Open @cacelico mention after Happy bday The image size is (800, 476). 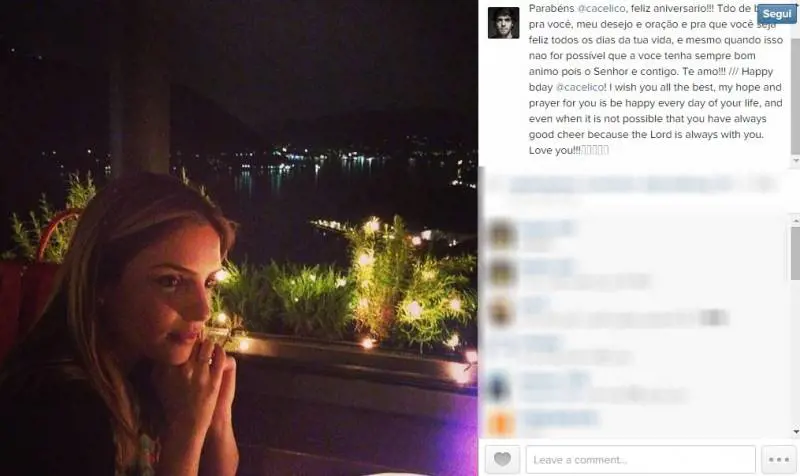click(x=580, y=87)
